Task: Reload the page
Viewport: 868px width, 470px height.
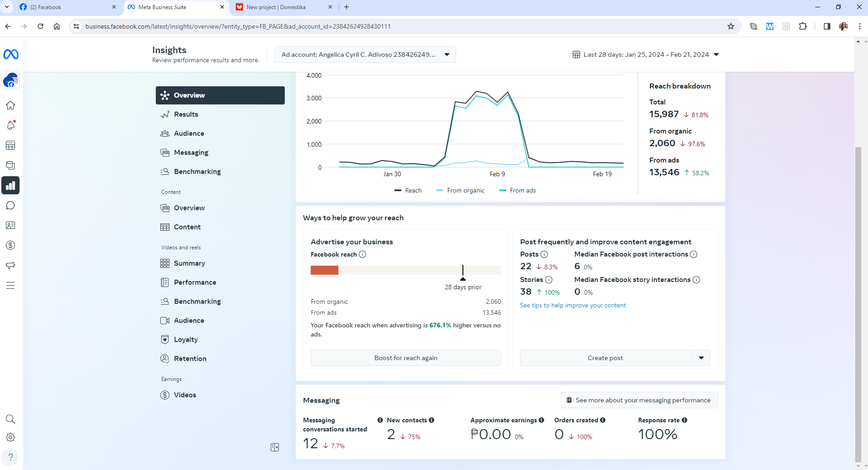Action: click(x=40, y=26)
